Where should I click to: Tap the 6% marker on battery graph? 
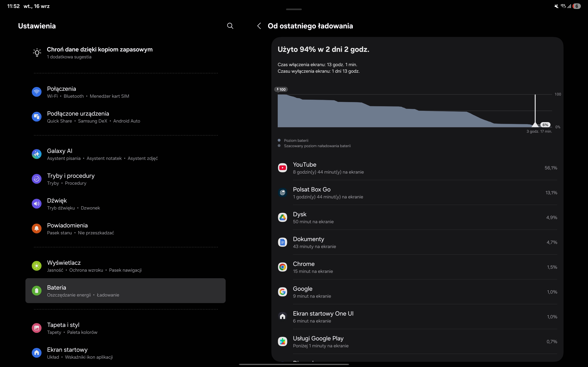(545, 125)
